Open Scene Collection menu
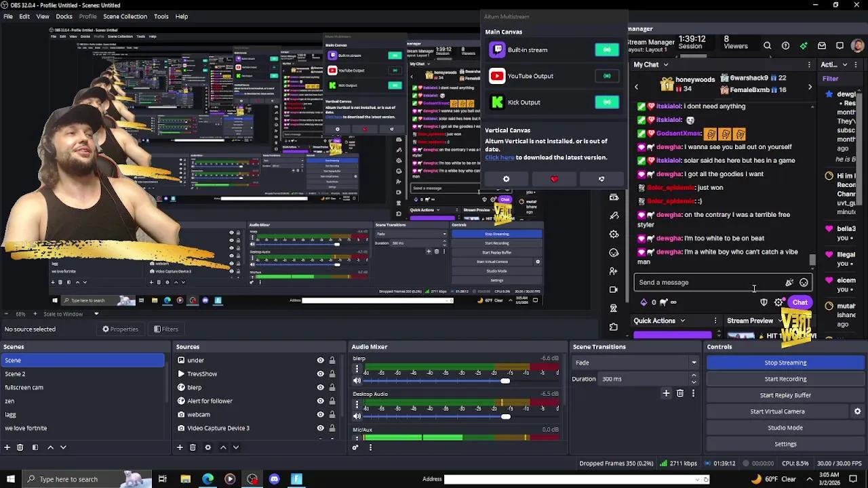The width and height of the screenshot is (868, 488). (x=125, y=16)
